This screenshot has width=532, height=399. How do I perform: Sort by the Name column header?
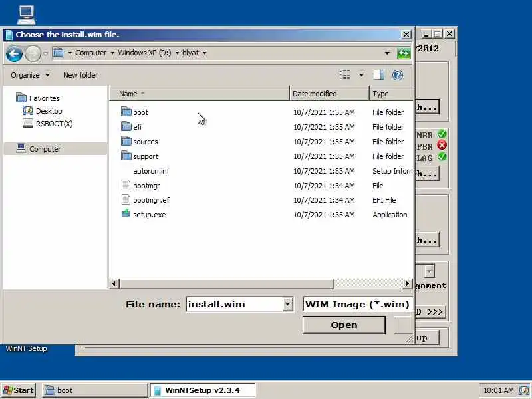(199, 94)
